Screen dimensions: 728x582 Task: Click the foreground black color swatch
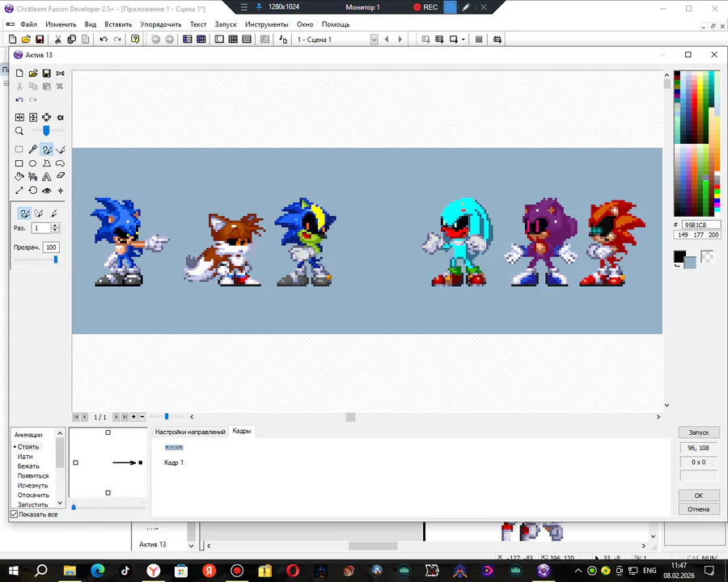(x=679, y=256)
